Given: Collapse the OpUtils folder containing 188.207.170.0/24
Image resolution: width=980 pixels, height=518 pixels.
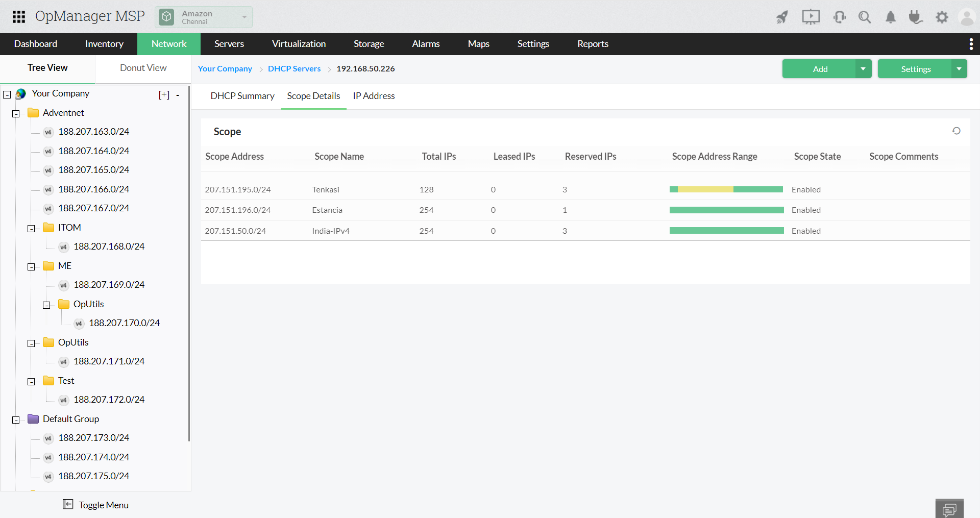Looking at the screenshot, I should coord(46,305).
